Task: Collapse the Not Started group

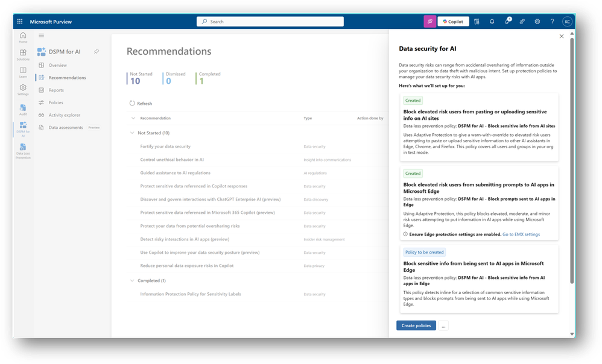Action: click(x=132, y=133)
